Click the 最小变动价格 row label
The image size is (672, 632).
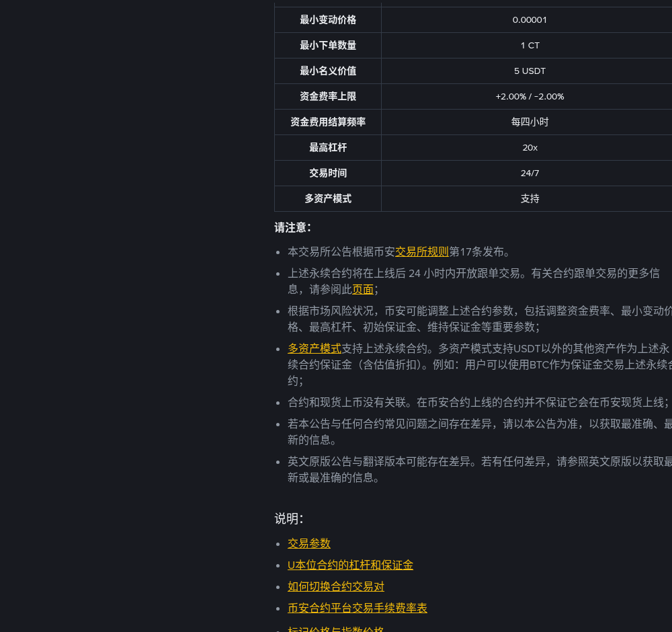pyautogui.click(x=328, y=19)
